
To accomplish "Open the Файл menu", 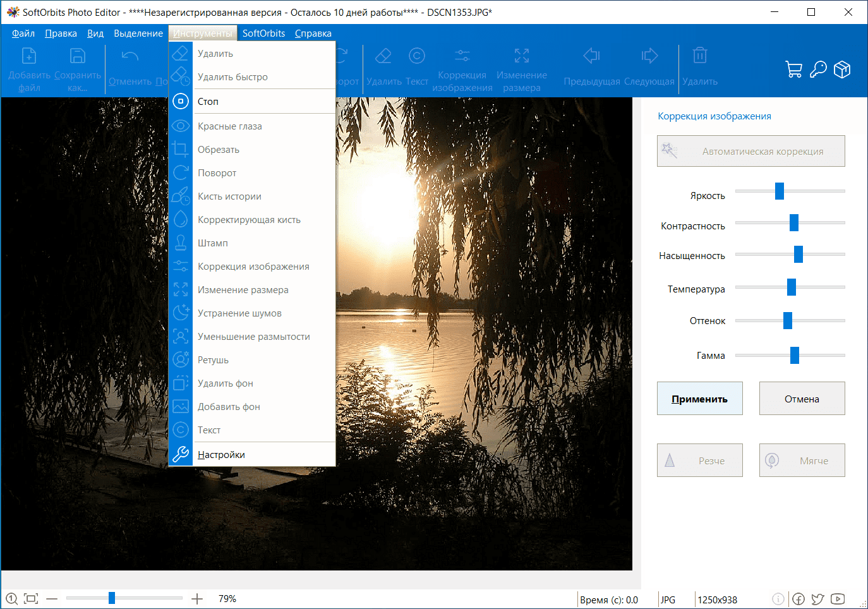I will tap(23, 33).
